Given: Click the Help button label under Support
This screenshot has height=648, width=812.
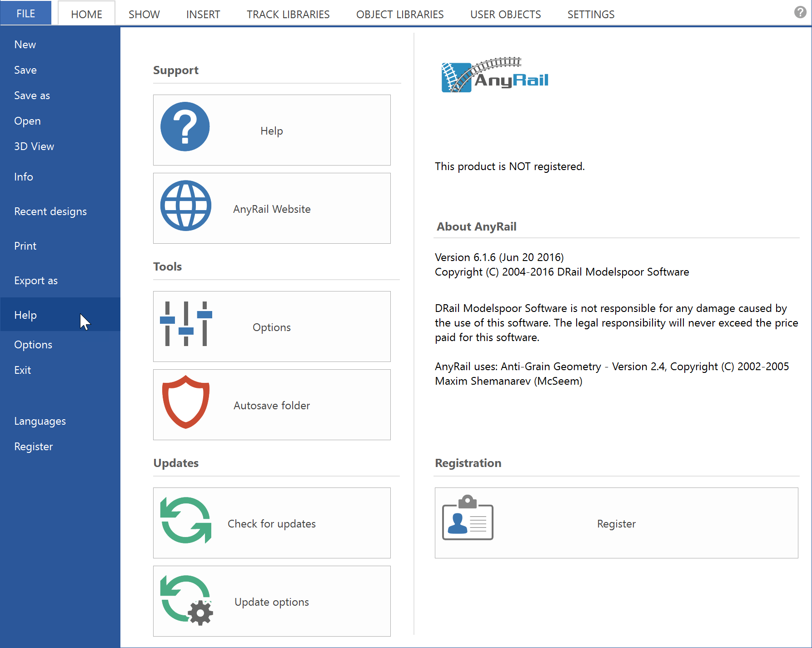Looking at the screenshot, I should (x=272, y=131).
